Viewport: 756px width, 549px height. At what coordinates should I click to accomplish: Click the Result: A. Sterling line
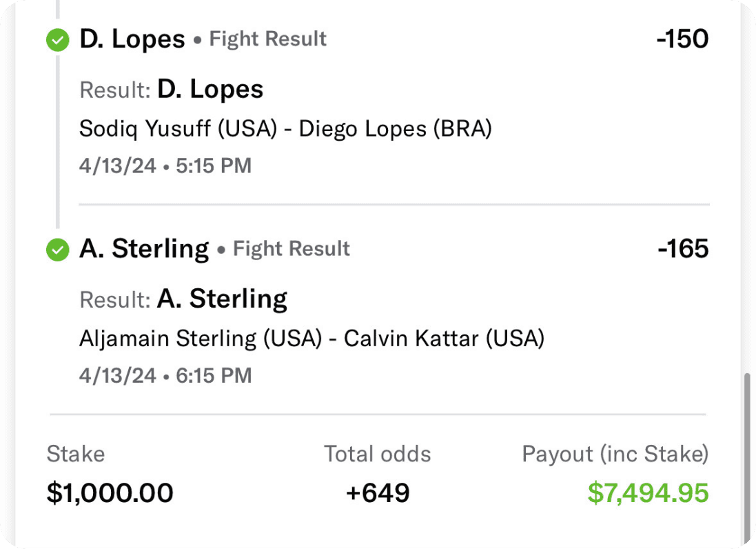pos(183,299)
